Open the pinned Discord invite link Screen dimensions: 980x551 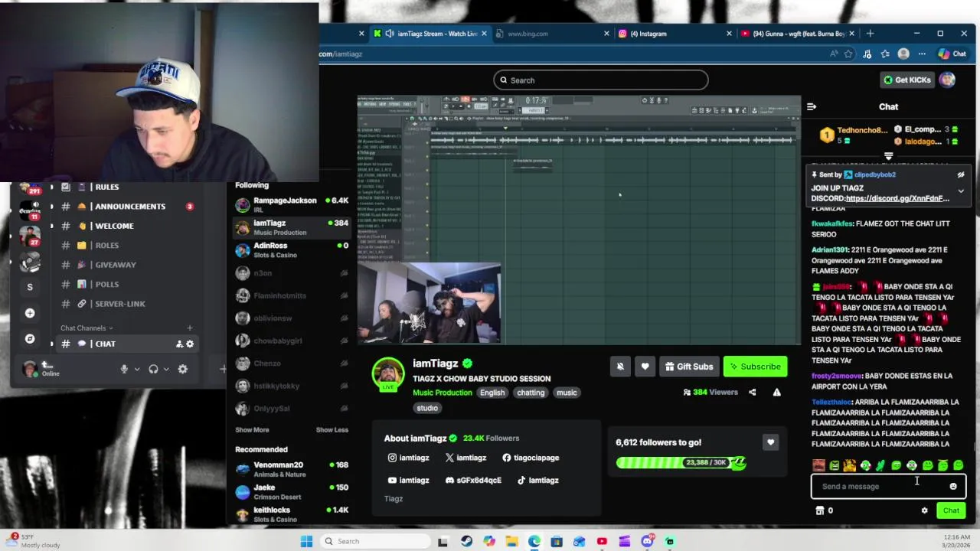(x=897, y=199)
